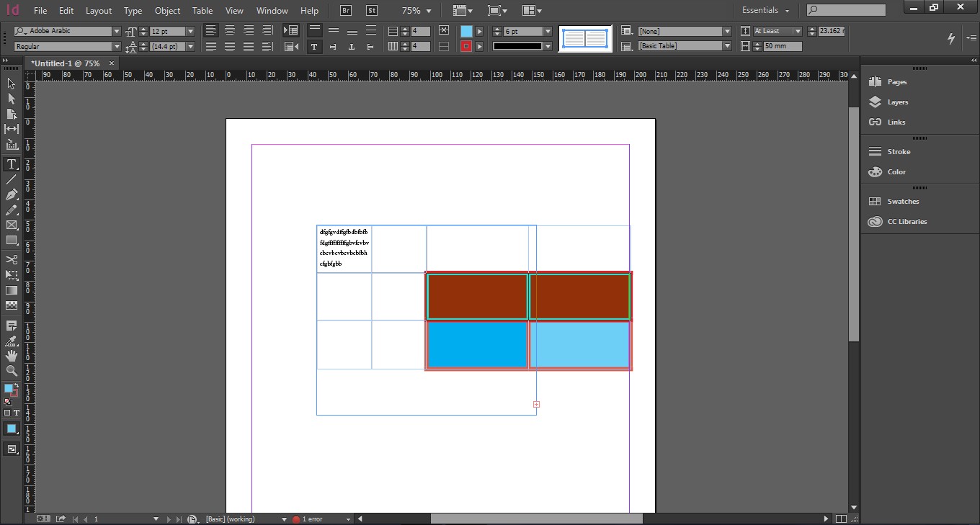Open the Essentials workspace switcher
This screenshot has width=980, height=525.
pos(765,11)
